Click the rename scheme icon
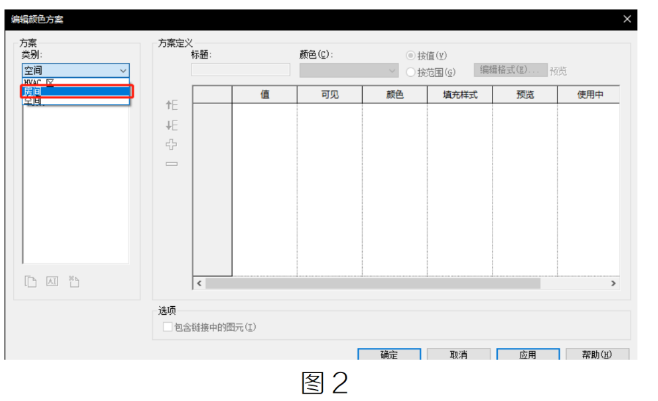 click(x=52, y=281)
